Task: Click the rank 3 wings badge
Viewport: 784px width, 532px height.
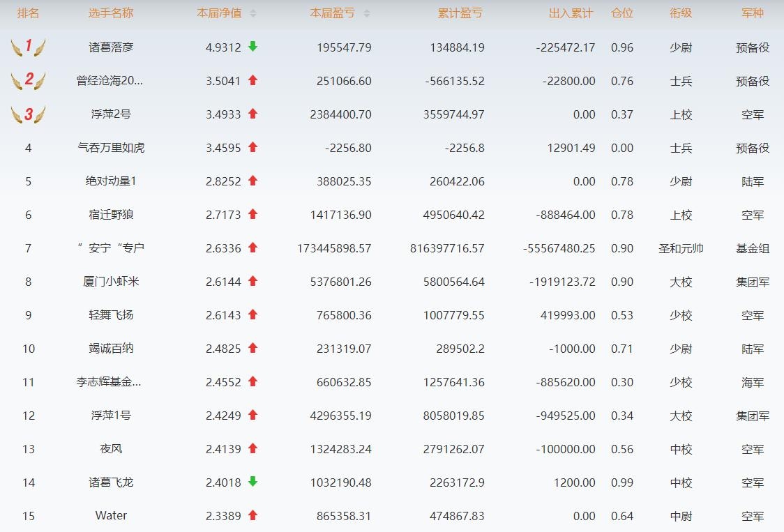Action: click(28, 114)
